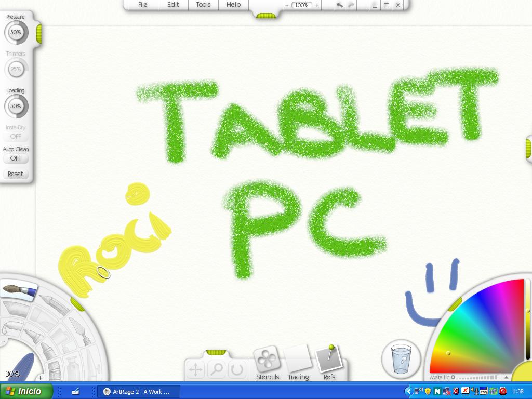Click the yellow security shield tray icon
532x399 pixels.
point(428,392)
